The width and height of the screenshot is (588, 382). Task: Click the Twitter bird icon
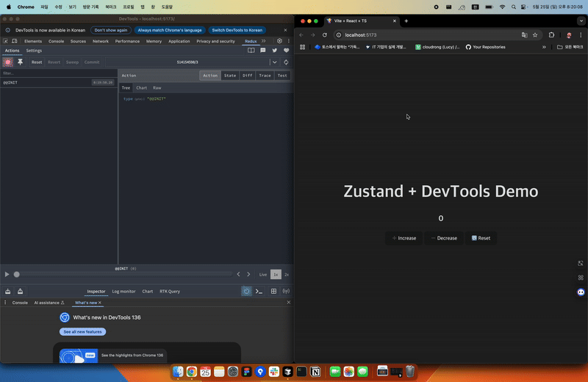point(274,50)
